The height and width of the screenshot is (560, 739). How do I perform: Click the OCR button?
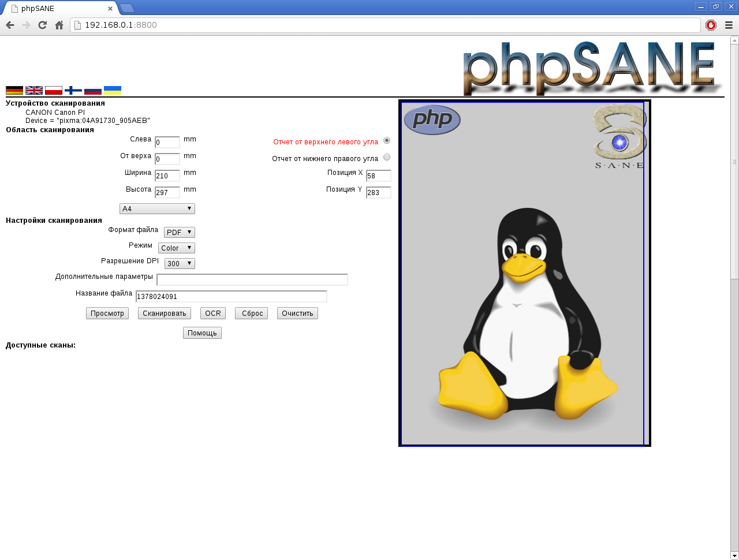213,313
